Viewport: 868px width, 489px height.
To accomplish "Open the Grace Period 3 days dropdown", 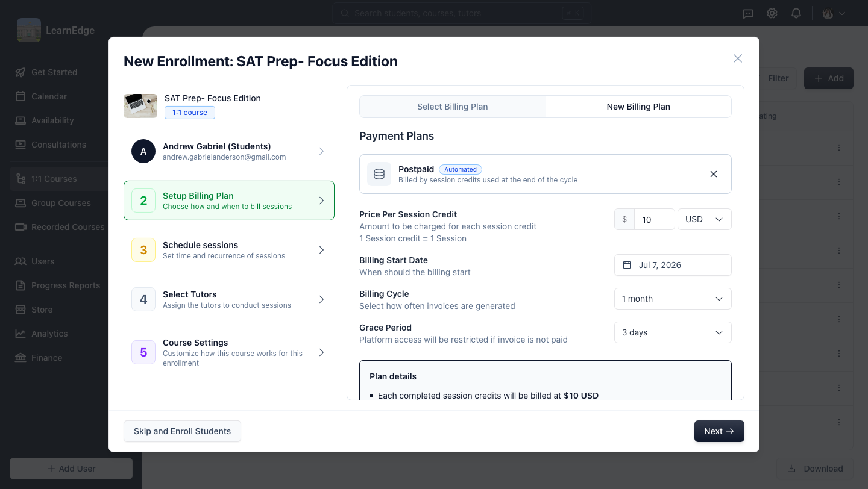I will pyautogui.click(x=673, y=332).
